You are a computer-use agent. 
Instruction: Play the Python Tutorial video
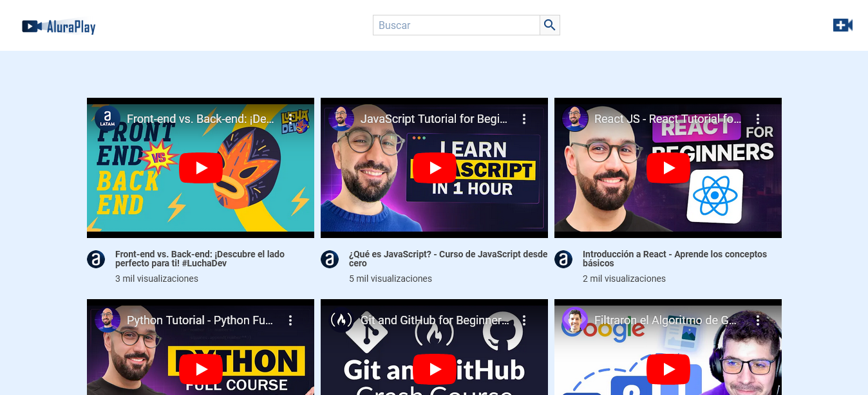tap(201, 369)
